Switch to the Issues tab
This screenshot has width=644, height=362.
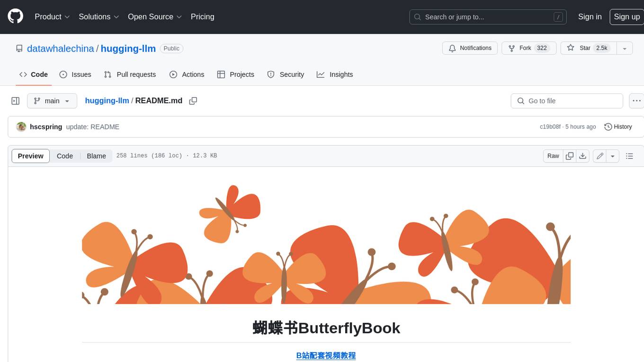point(75,74)
